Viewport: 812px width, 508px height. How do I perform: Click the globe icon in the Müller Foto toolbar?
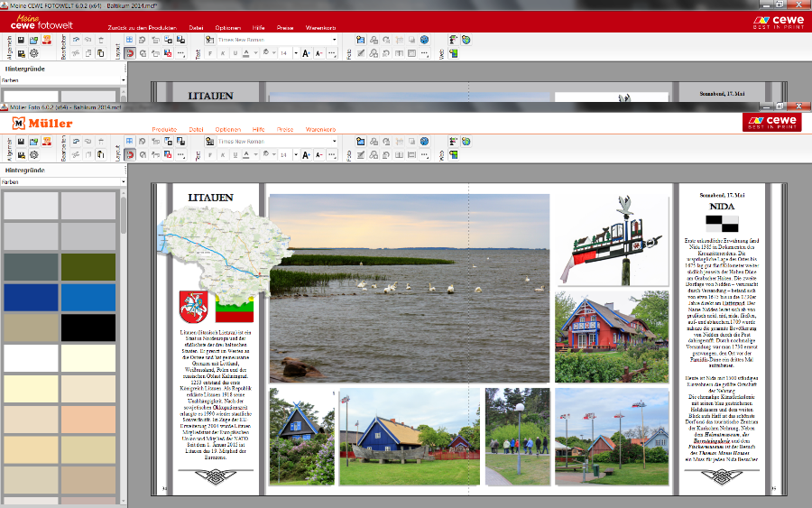pos(424,142)
